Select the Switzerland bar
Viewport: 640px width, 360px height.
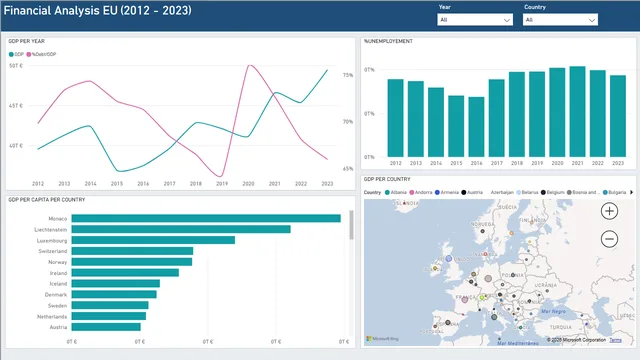tap(132, 251)
